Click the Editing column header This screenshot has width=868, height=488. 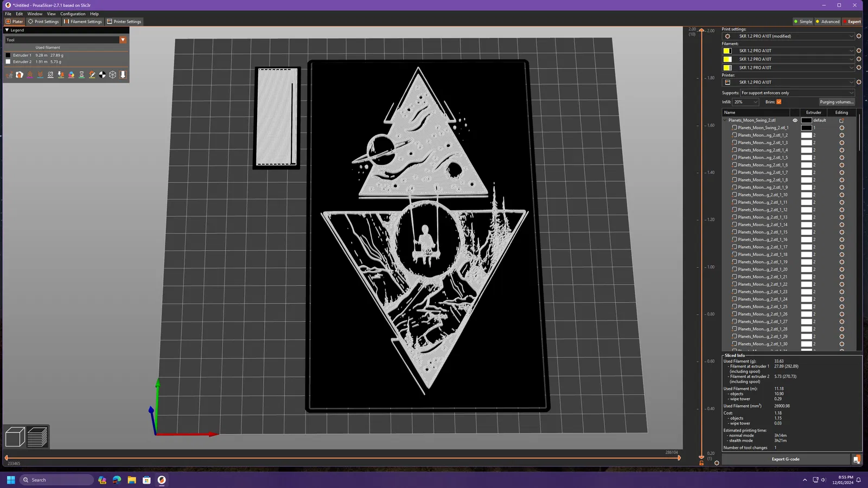(x=841, y=113)
